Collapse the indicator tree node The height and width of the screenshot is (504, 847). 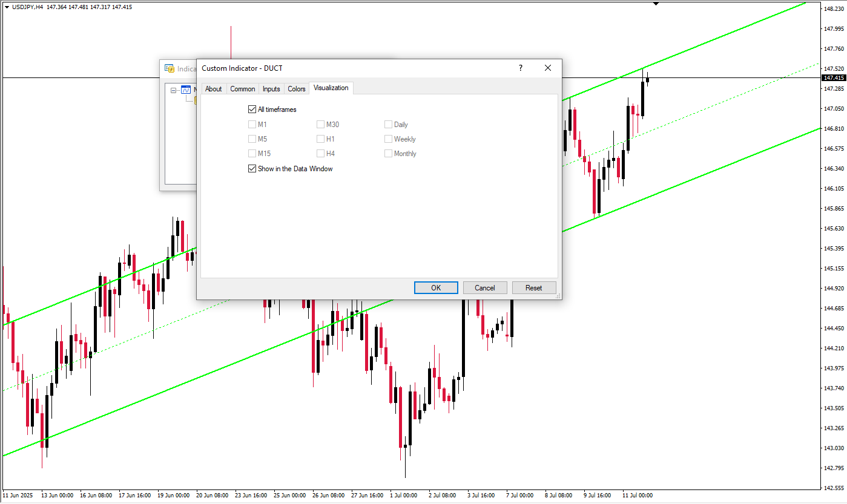click(x=174, y=91)
